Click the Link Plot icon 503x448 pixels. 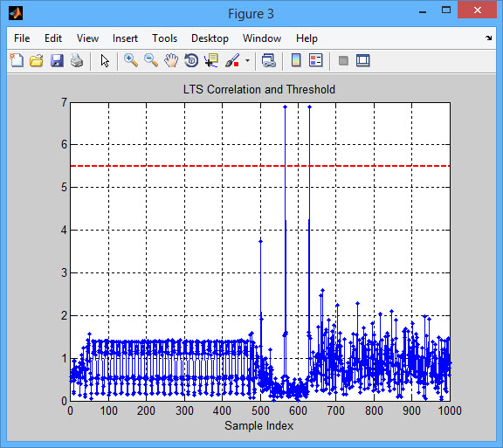(269, 60)
